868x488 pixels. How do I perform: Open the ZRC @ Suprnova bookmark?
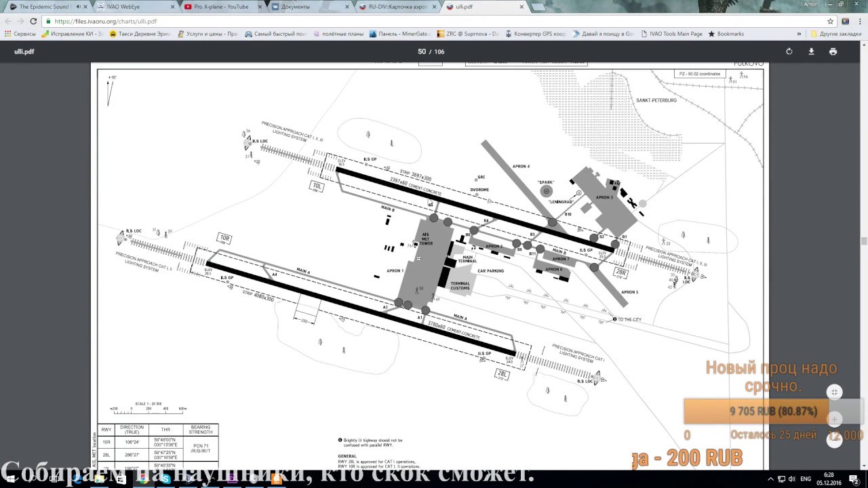tap(468, 34)
